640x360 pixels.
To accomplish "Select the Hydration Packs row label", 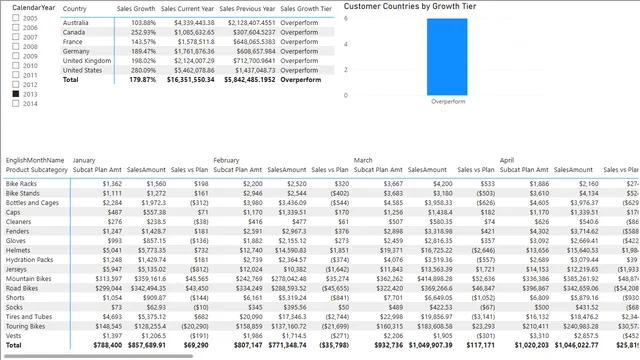I will pos(29,260).
